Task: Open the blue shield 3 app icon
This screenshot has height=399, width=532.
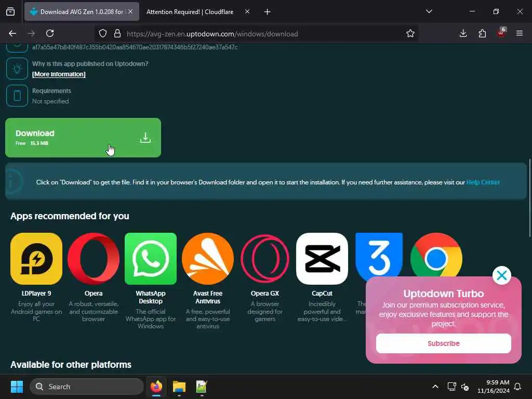Action: point(379,255)
